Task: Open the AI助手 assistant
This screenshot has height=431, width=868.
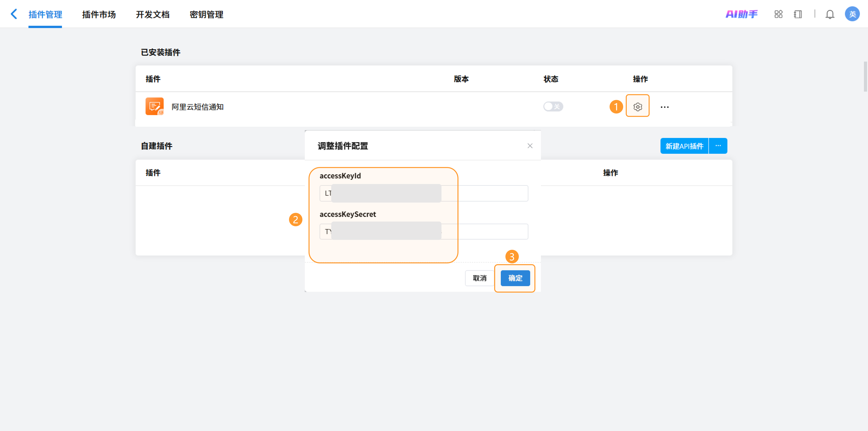Action: pos(741,14)
